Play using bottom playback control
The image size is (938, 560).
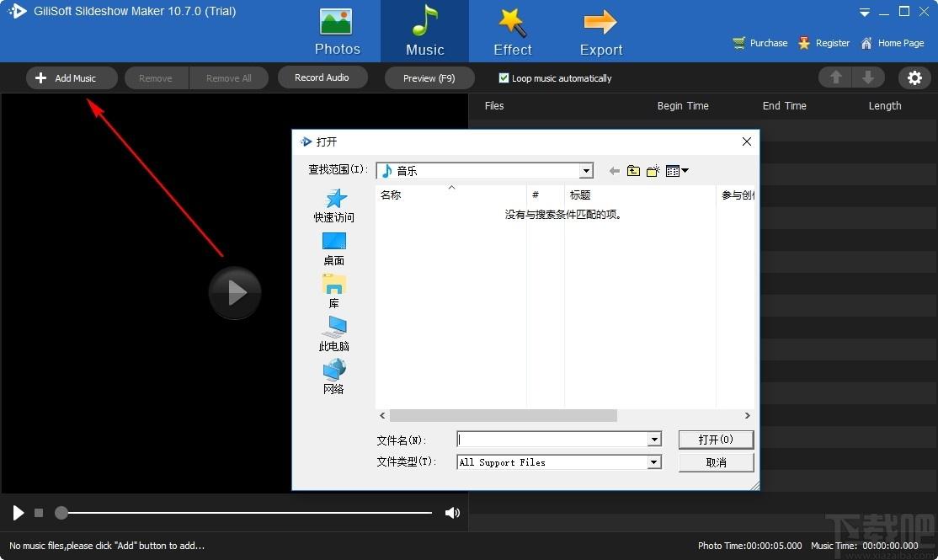point(18,513)
